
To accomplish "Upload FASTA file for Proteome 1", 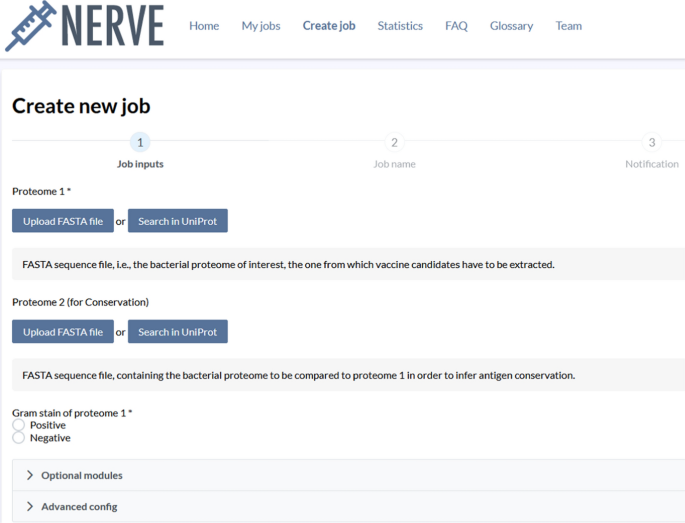I will click(63, 221).
